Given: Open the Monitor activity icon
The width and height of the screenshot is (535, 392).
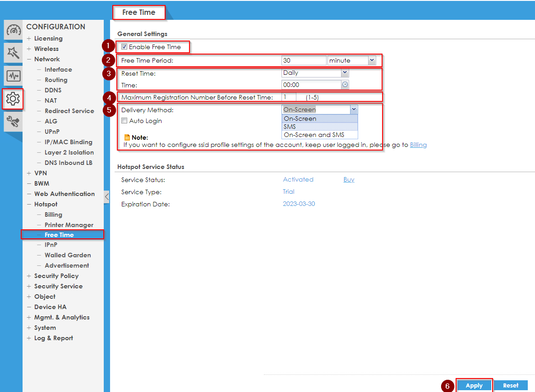Looking at the screenshot, I should (x=14, y=76).
